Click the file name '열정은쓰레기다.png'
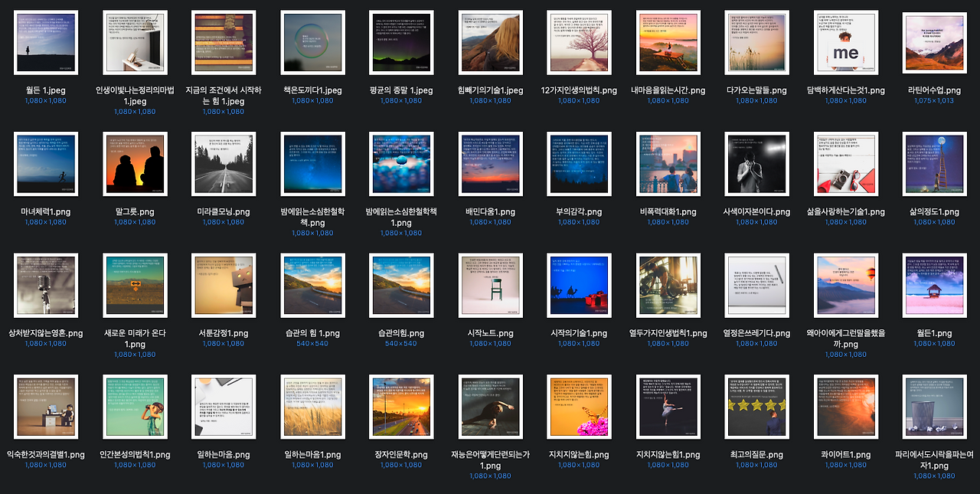 (756, 333)
